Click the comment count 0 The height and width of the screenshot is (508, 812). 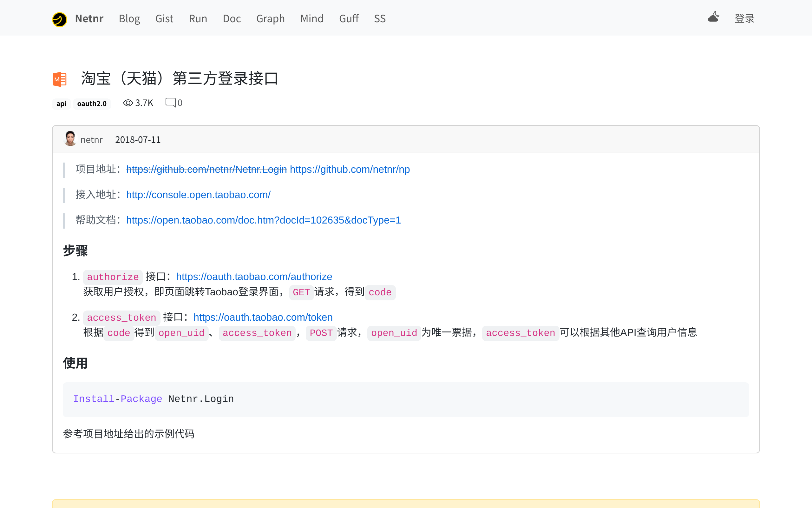[180, 103]
